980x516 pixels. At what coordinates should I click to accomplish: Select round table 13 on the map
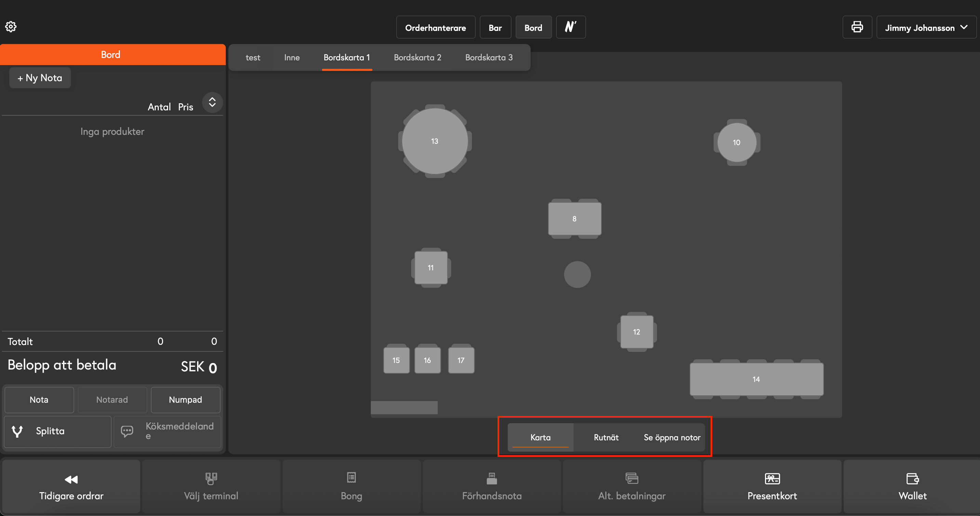(435, 141)
